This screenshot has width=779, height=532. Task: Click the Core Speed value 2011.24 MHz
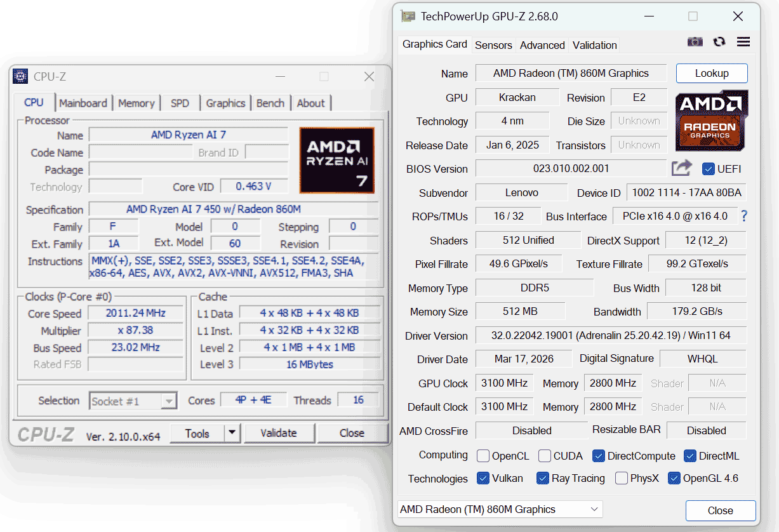[x=136, y=313]
